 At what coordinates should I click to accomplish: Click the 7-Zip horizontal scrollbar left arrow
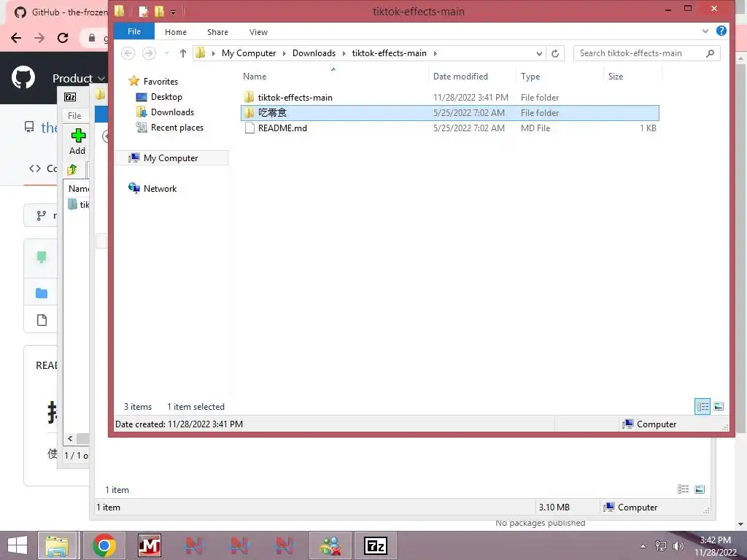tap(70, 438)
